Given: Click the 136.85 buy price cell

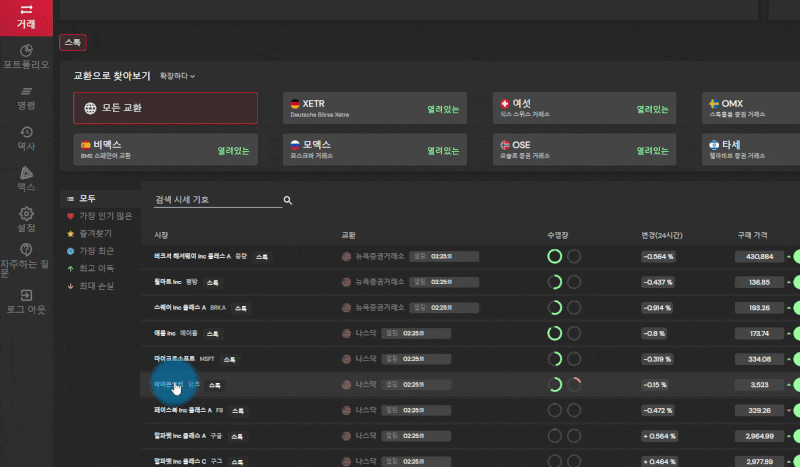Looking at the screenshot, I should click(x=759, y=282).
